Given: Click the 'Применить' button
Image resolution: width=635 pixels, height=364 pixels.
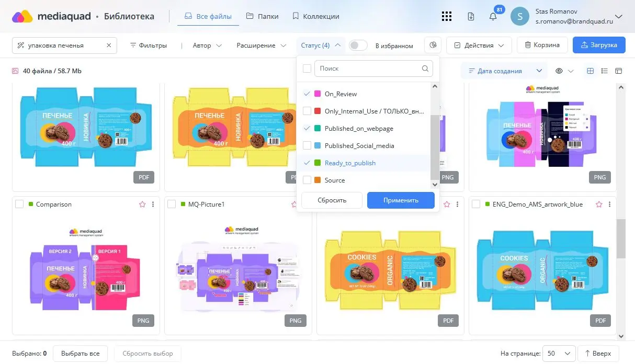Looking at the screenshot, I should point(401,200).
